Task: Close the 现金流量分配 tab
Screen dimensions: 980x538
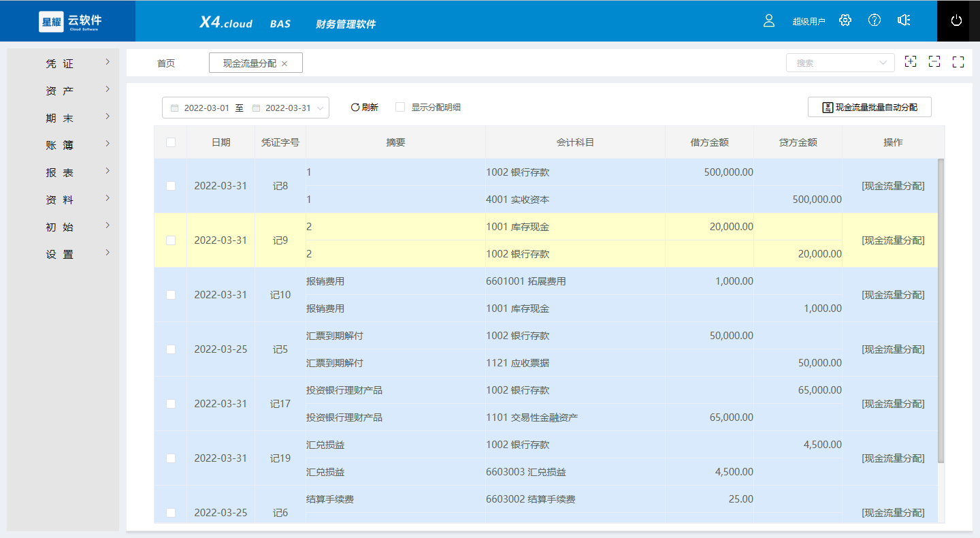Action: point(284,63)
